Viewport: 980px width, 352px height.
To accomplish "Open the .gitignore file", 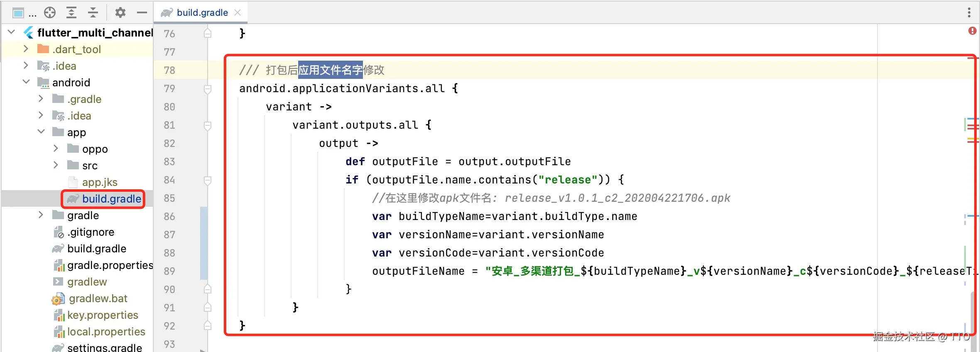I will (91, 232).
